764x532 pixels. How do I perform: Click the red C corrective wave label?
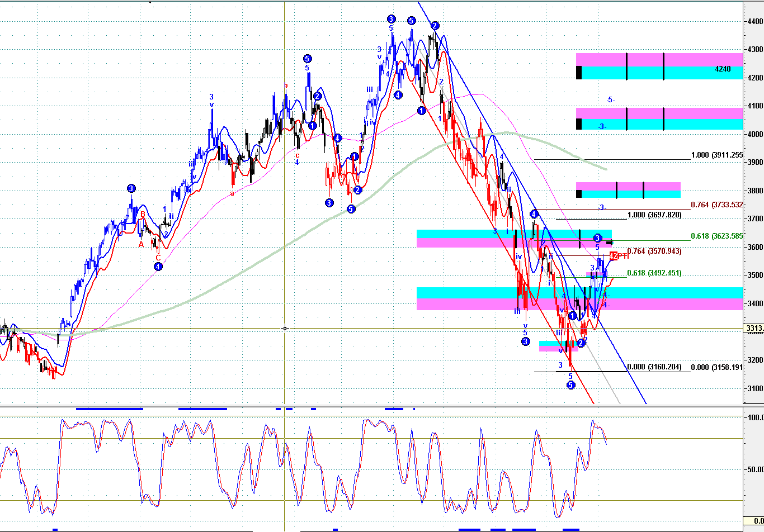(x=158, y=258)
